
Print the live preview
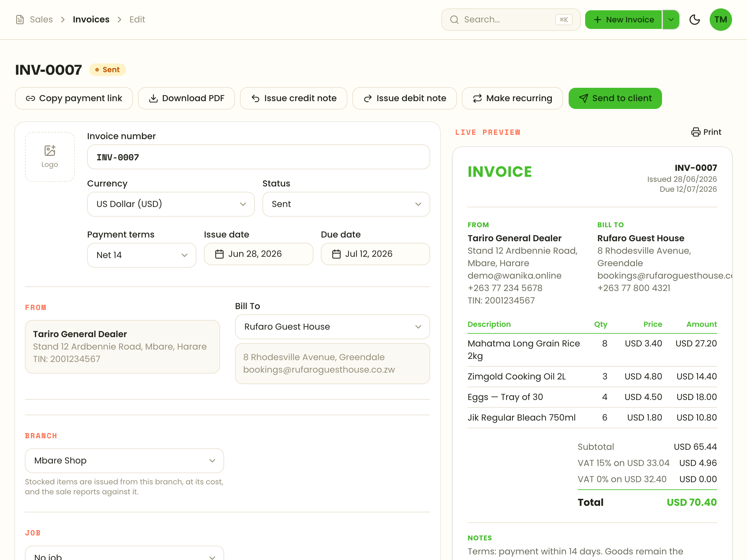click(x=706, y=132)
